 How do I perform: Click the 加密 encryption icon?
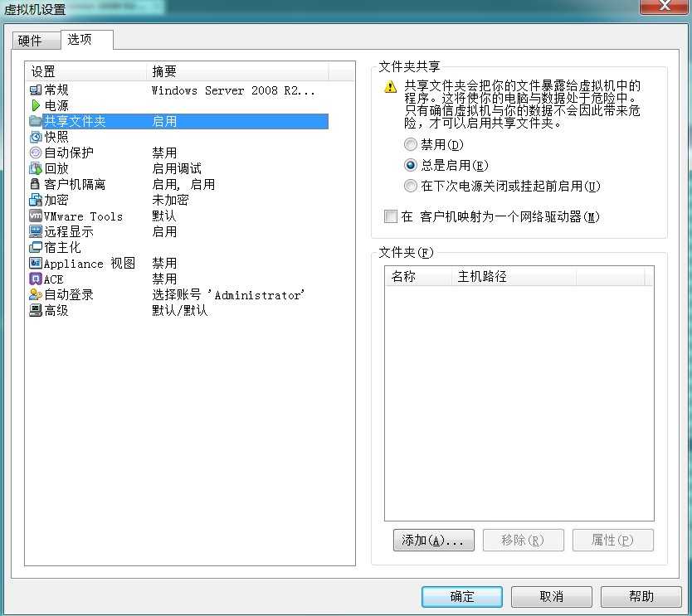(x=36, y=200)
